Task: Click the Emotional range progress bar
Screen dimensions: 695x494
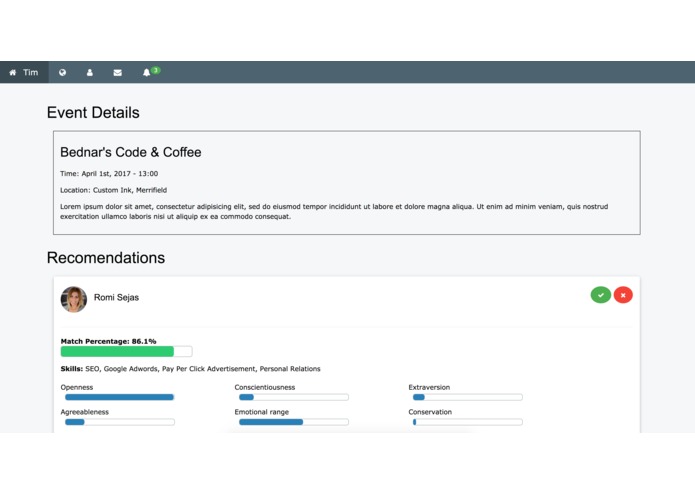Action: [x=293, y=422]
